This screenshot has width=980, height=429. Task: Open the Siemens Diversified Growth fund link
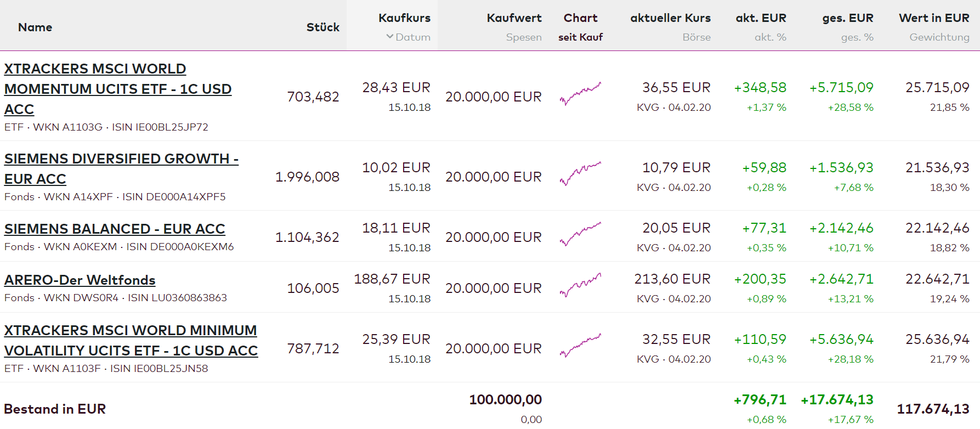coord(121,159)
